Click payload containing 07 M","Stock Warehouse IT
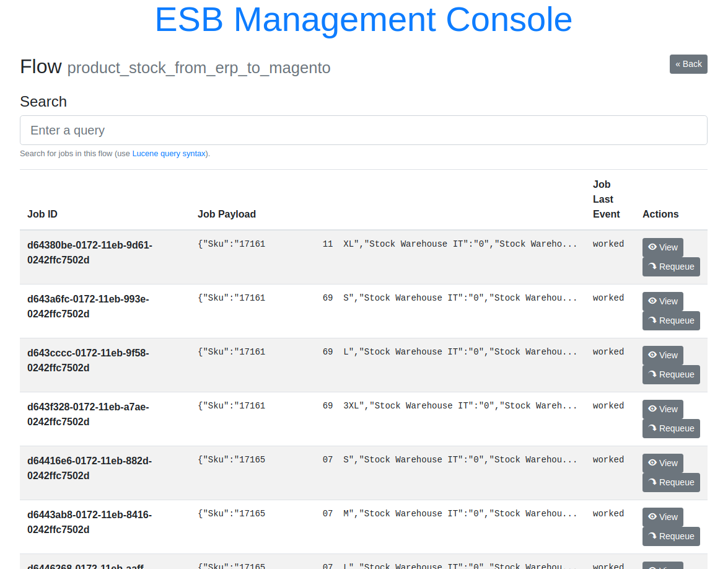Viewport: 728px width, 569px height. point(387,513)
